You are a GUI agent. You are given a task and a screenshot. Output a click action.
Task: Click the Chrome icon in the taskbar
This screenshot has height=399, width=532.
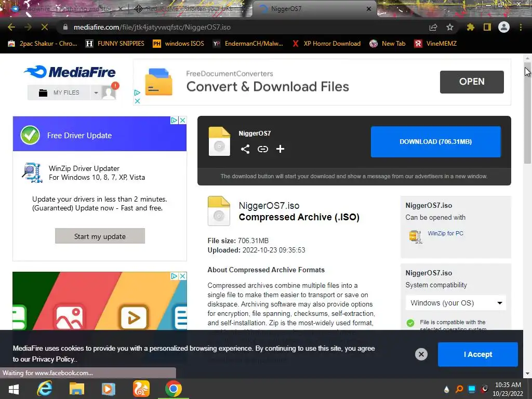[174, 389]
